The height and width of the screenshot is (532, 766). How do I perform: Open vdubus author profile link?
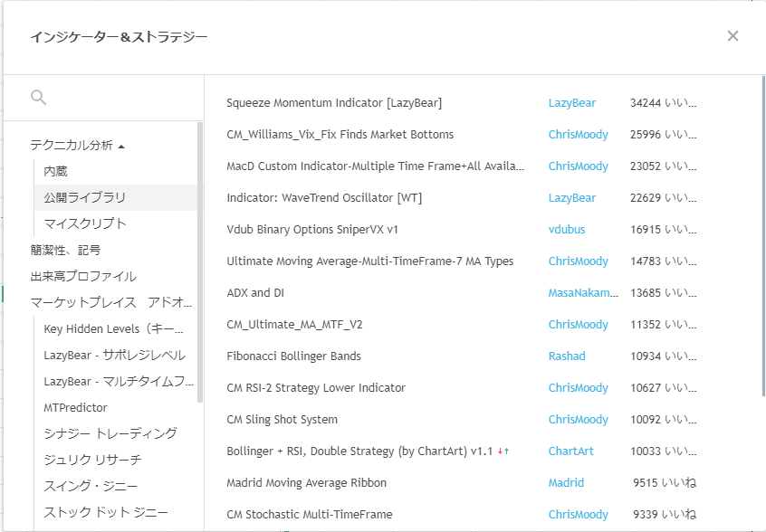pos(567,230)
